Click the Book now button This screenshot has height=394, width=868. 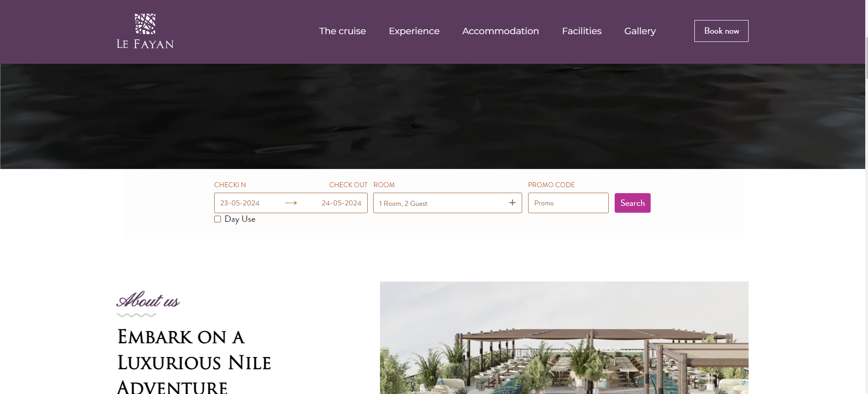pos(721,31)
